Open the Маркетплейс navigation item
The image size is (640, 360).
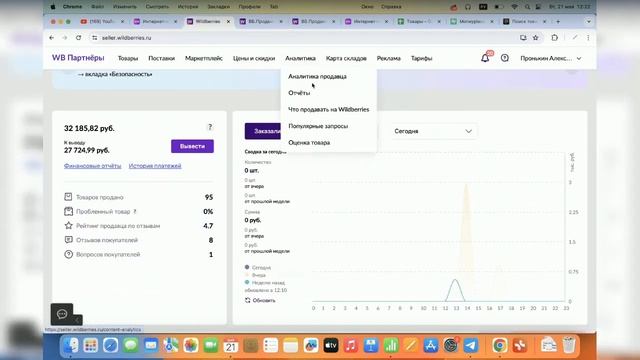(204, 58)
